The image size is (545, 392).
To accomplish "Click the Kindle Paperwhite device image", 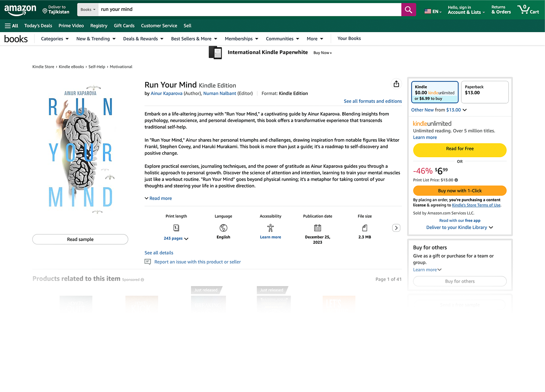I will click(215, 53).
